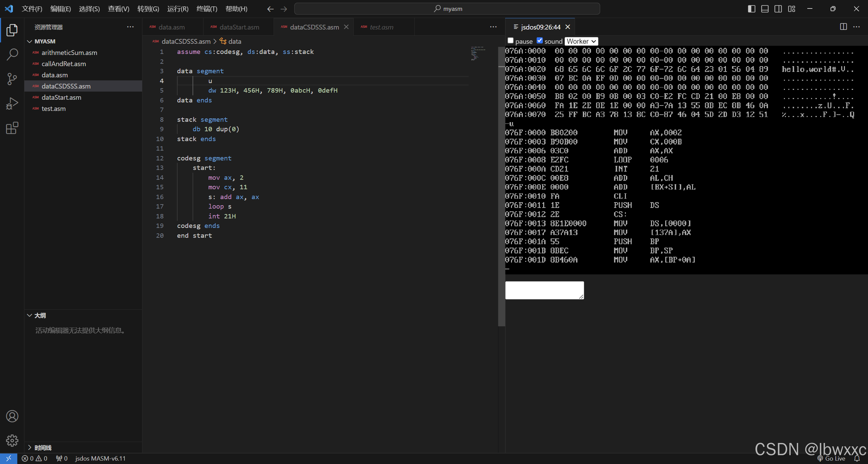Image resolution: width=868 pixels, height=464 pixels.
Task: Disable the sound checkbox
Action: pos(539,41)
